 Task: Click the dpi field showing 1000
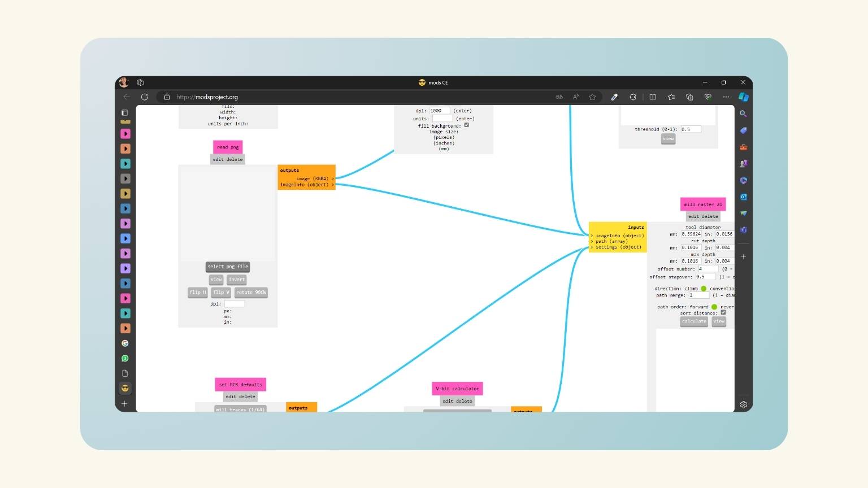[440, 111]
